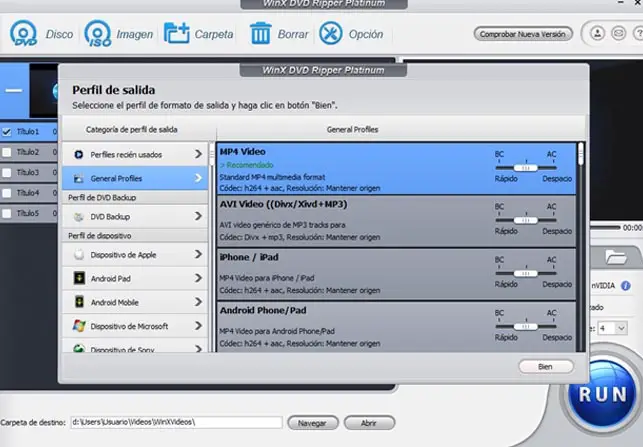Click the Perfiles recién usados icon
Viewport: 643px width, 447px height.
click(x=78, y=155)
